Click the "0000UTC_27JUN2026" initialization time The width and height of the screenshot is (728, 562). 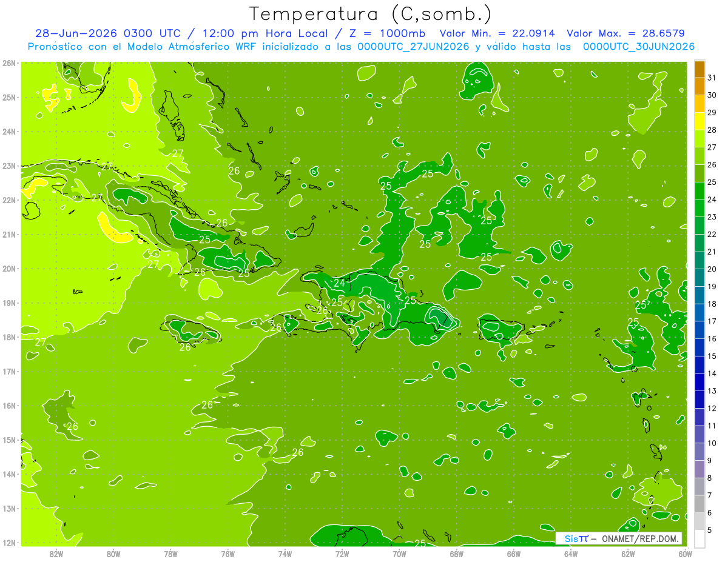point(413,47)
